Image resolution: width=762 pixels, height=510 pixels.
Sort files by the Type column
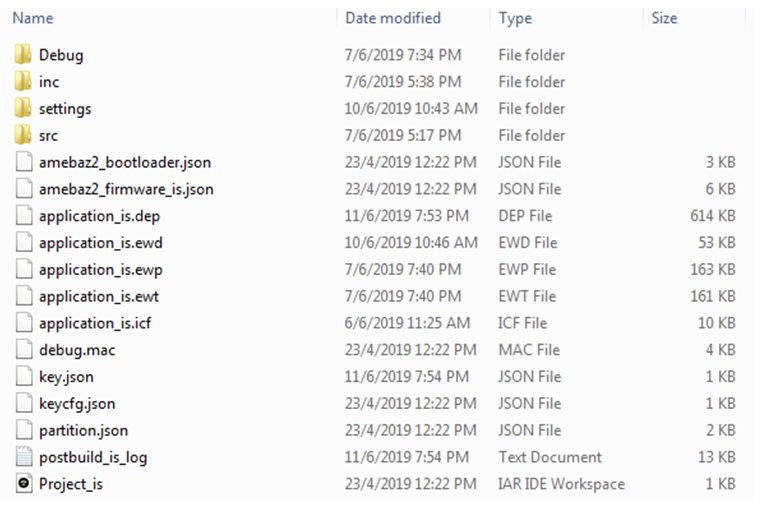515,18
